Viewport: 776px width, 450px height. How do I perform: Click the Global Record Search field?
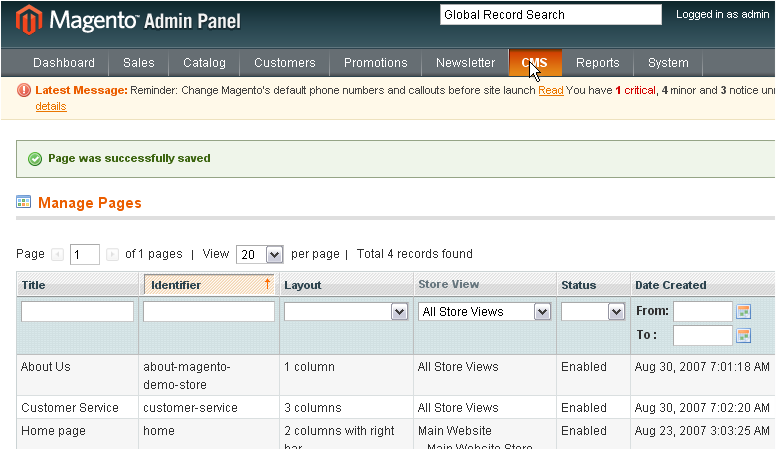click(550, 15)
